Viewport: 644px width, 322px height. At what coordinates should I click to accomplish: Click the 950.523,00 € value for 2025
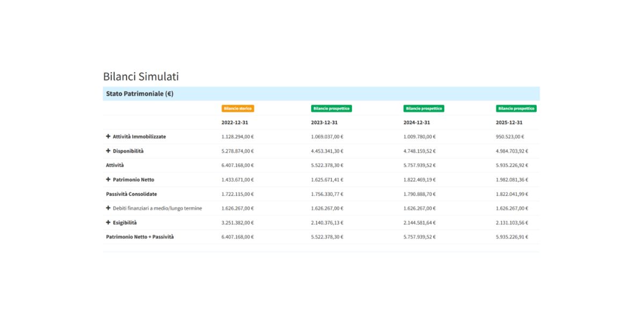coord(510,136)
